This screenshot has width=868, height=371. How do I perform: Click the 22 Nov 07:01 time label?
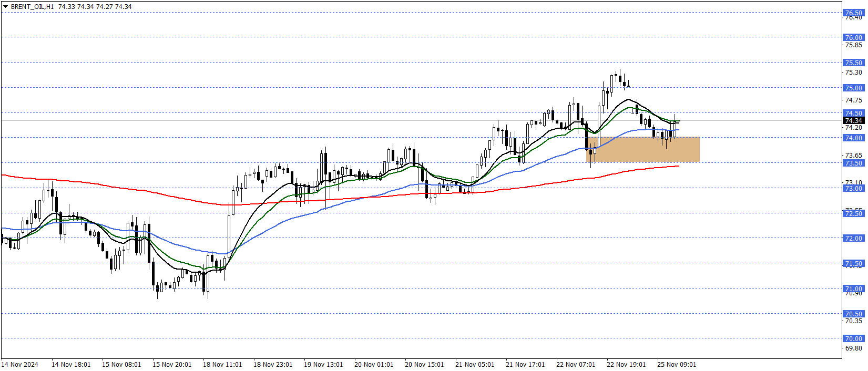pos(576,364)
